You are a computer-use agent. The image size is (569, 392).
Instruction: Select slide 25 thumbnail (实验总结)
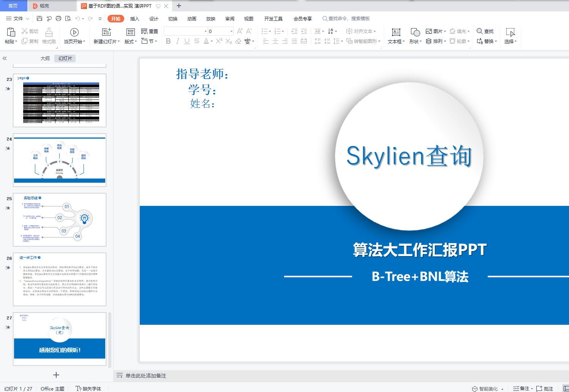(x=60, y=220)
